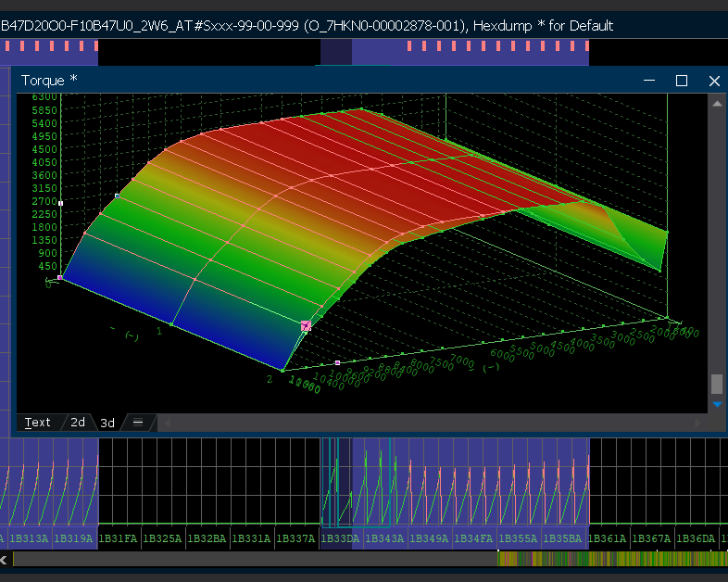
Task: Click the small pink marker on the bottom axis
Action: (337, 362)
